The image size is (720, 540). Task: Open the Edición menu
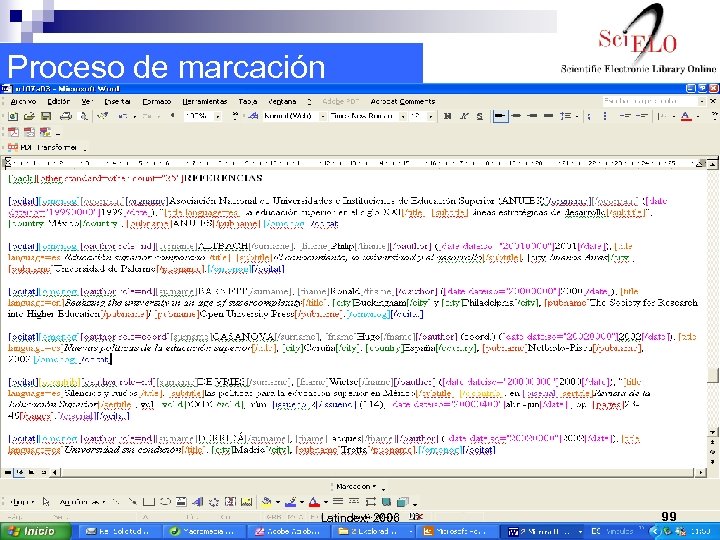click(x=59, y=101)
